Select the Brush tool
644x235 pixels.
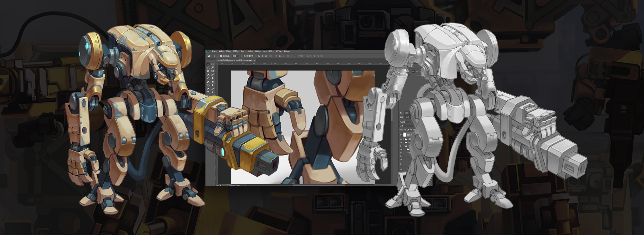pos(208,78)
